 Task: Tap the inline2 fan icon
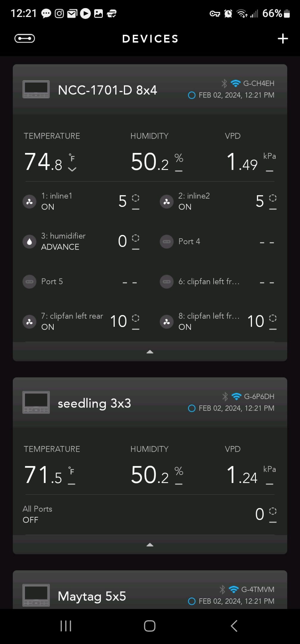coord(167,202)
